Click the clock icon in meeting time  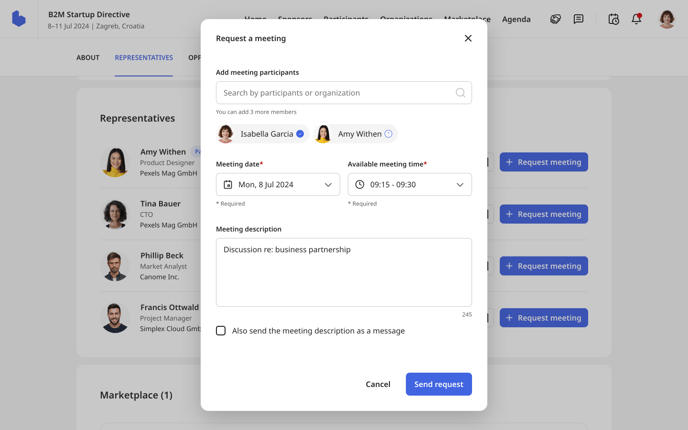click(359, 184)
